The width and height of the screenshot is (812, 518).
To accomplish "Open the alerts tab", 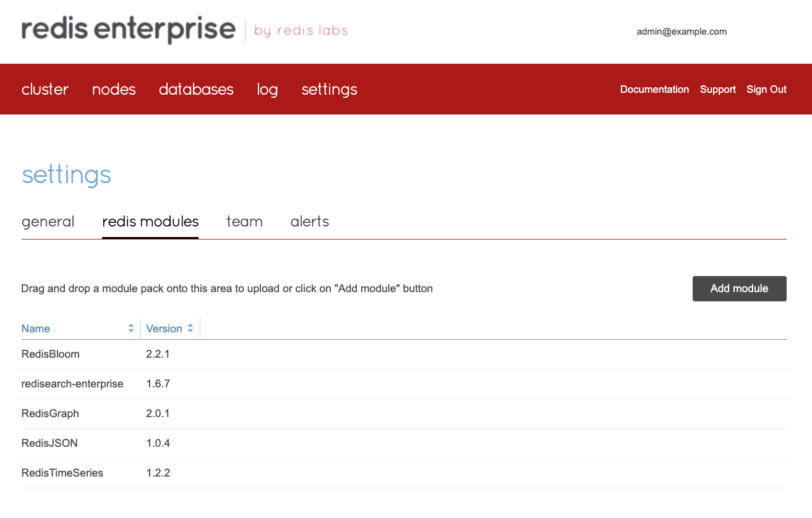I will [x=309, y=222].
